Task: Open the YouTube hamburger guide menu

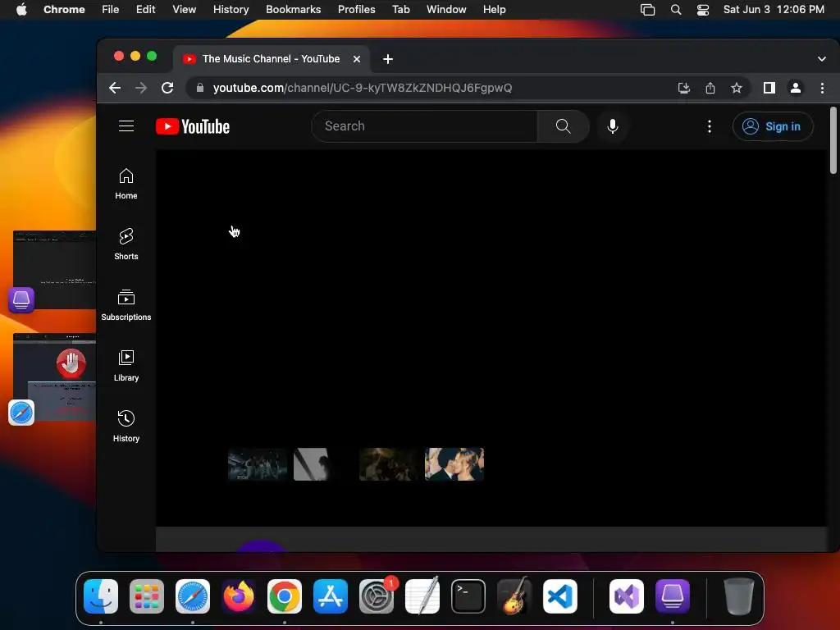Action: pos(126,126)
